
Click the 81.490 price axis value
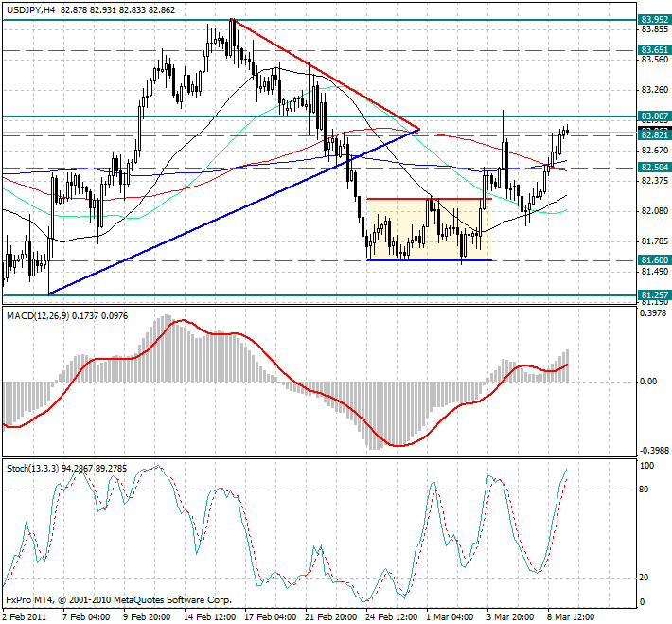pos(655,272)
